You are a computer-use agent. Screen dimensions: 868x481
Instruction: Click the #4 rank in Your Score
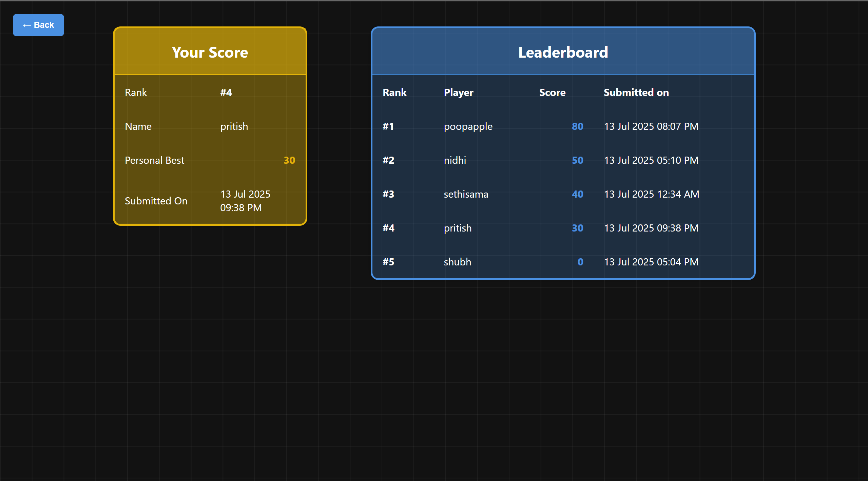[x=226, y=93]
